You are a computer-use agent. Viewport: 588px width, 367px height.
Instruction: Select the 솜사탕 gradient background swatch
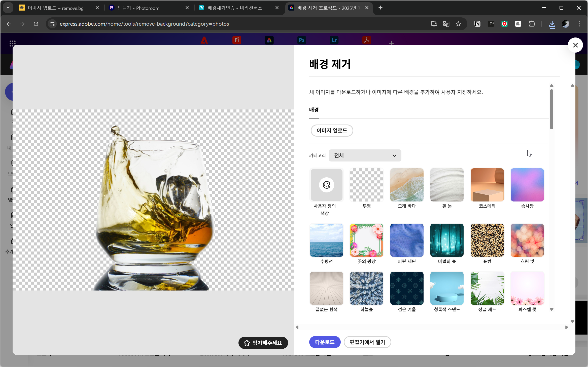tap(527, 185)
